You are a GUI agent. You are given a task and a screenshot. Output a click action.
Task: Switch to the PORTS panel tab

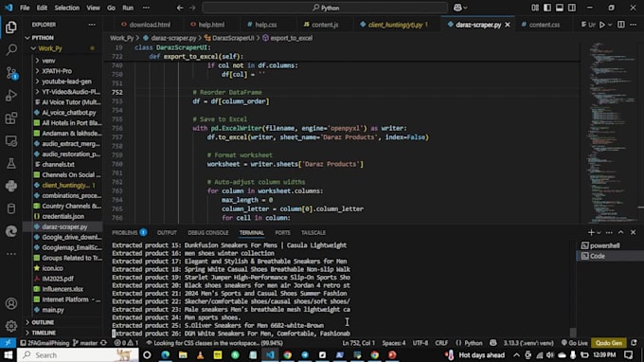pos(282,232)
